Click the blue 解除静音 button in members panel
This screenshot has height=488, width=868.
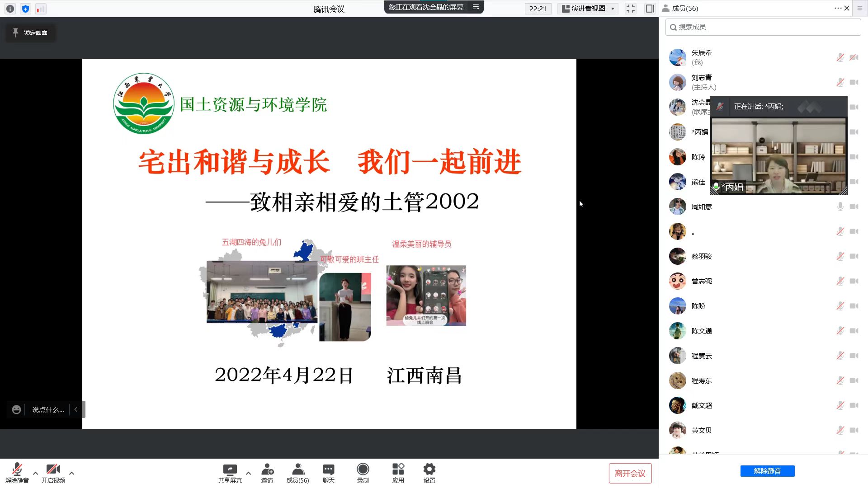point(767,471)
